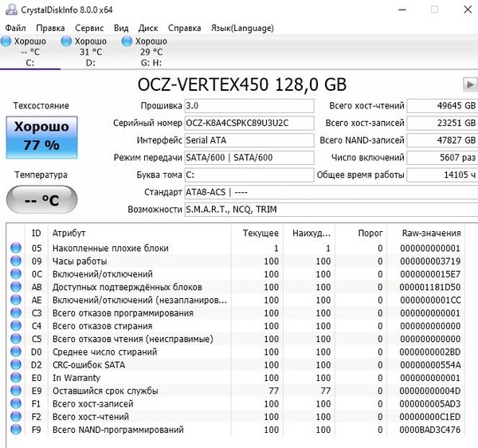The image size is (478, 448).
Task: Select disk C: status orb icon
Action: [6, 41]
